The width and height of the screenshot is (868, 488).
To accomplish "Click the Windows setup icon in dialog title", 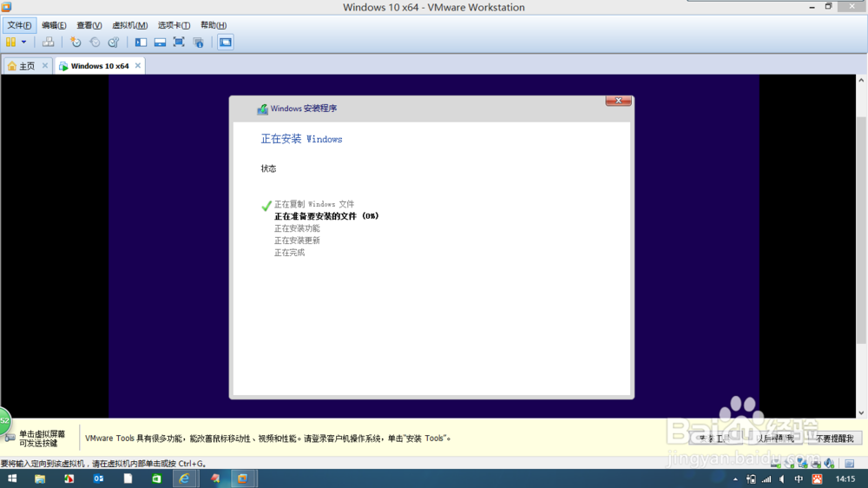I will click(x=262, y=109).
